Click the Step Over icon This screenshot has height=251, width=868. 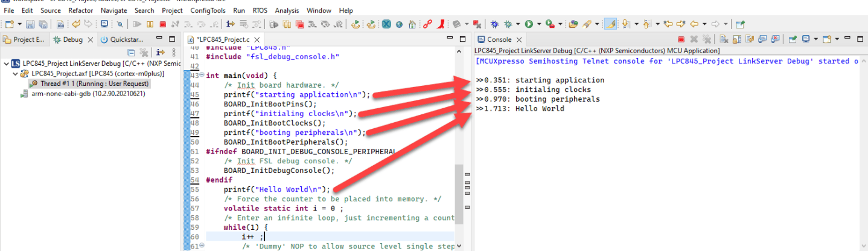(201, 24)
